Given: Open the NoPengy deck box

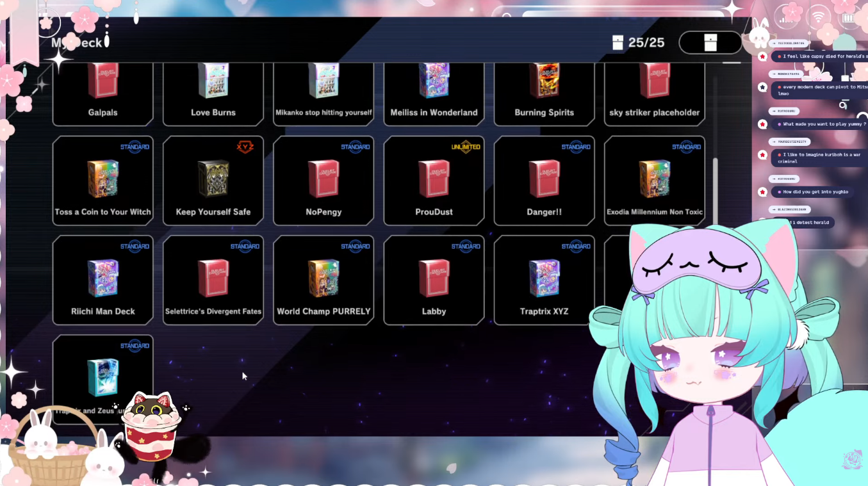Looking at the screenshot, I should [323, 181].
